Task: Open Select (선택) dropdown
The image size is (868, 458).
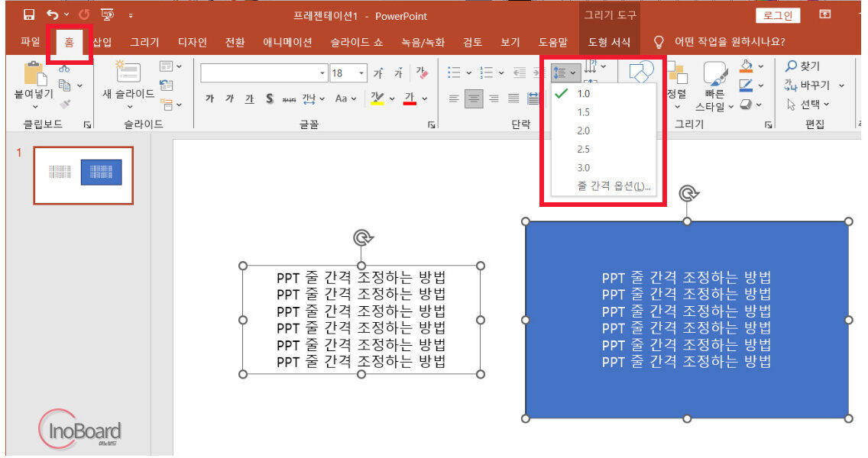Action: (808, 104)
